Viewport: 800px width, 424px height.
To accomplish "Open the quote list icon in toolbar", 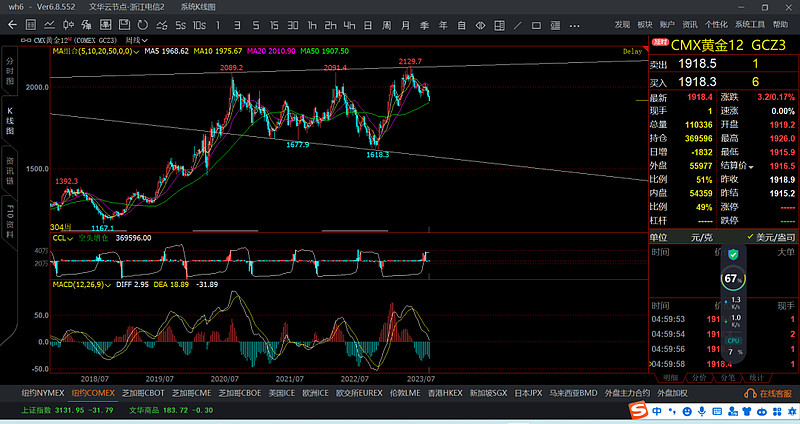I will tap(31, 24).
